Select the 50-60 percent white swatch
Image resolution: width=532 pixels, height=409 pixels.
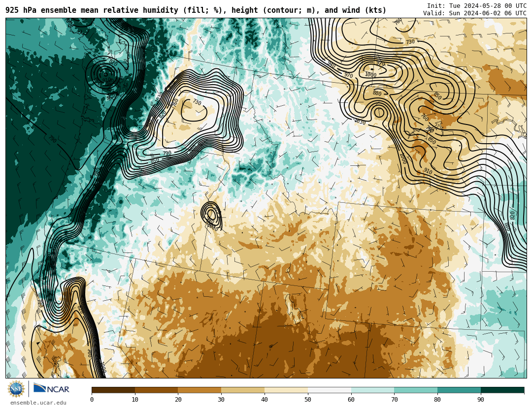[330, 390]
